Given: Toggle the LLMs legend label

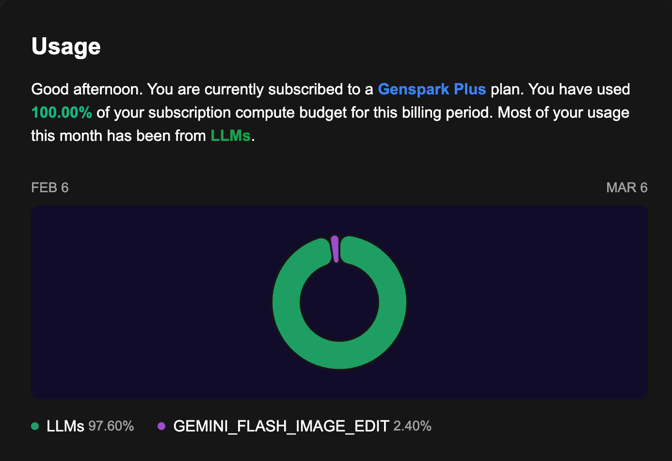Looking at the screenshot, I should coord(65,426).
